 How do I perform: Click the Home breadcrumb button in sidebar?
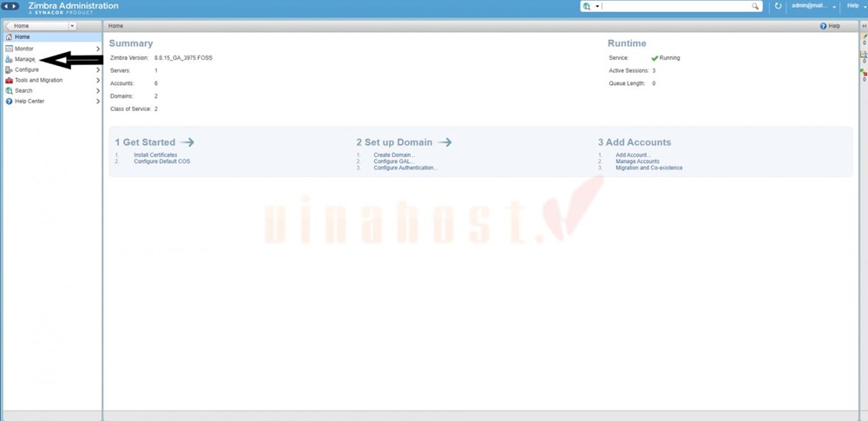(x=36, y=26)
